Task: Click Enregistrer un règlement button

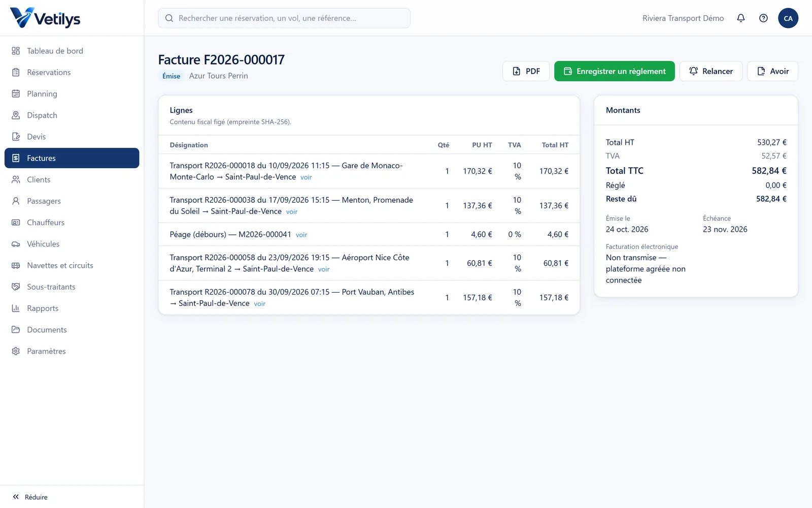Action: click(x=615, y=71)
